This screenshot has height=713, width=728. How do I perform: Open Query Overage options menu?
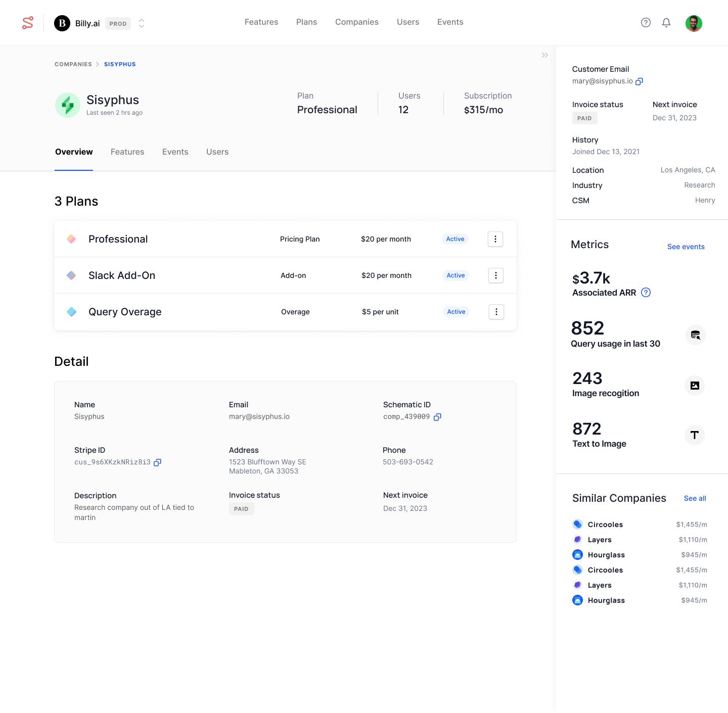(x=496, y=312)
